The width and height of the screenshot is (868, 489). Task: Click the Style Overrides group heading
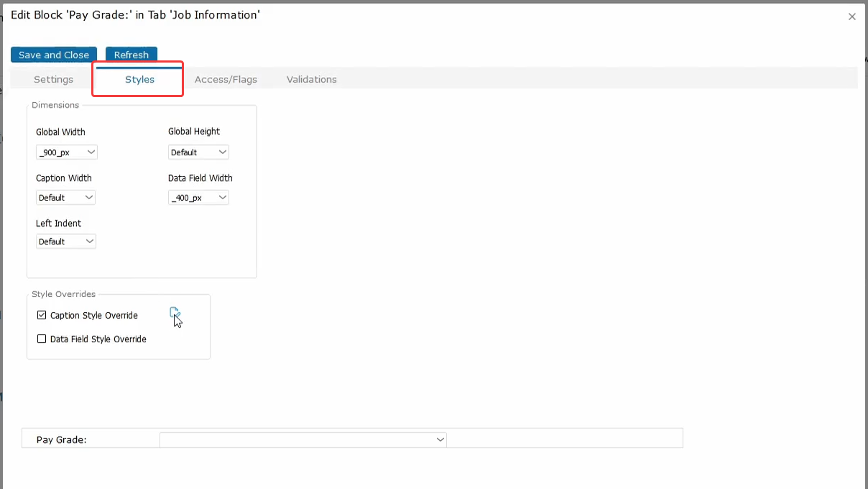pos(63,294)
